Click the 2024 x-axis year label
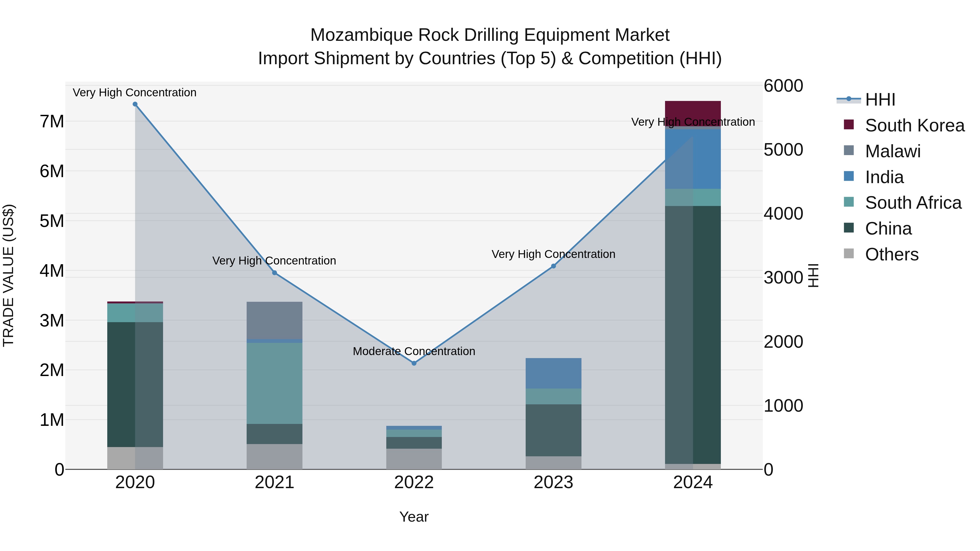This screenshot has height=551, width=980. (693, 482)
